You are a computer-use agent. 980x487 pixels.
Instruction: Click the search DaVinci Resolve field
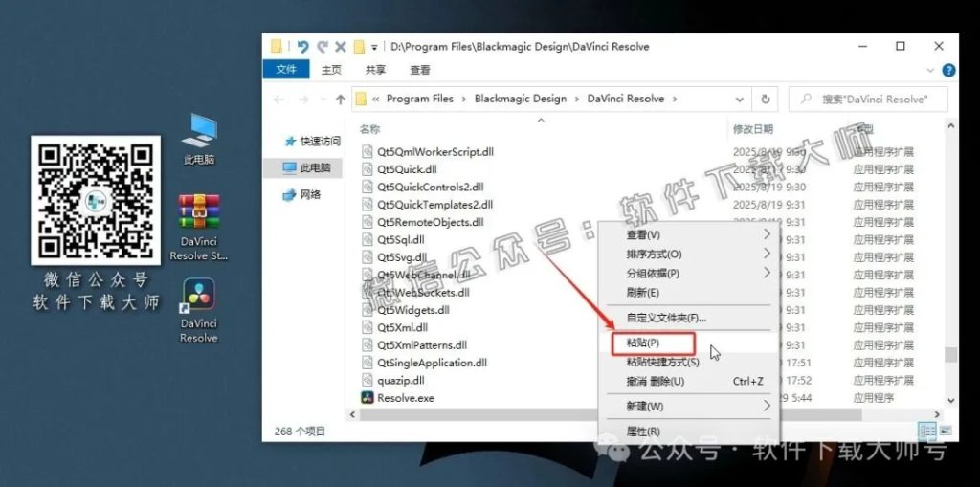(x=868, y=100)
